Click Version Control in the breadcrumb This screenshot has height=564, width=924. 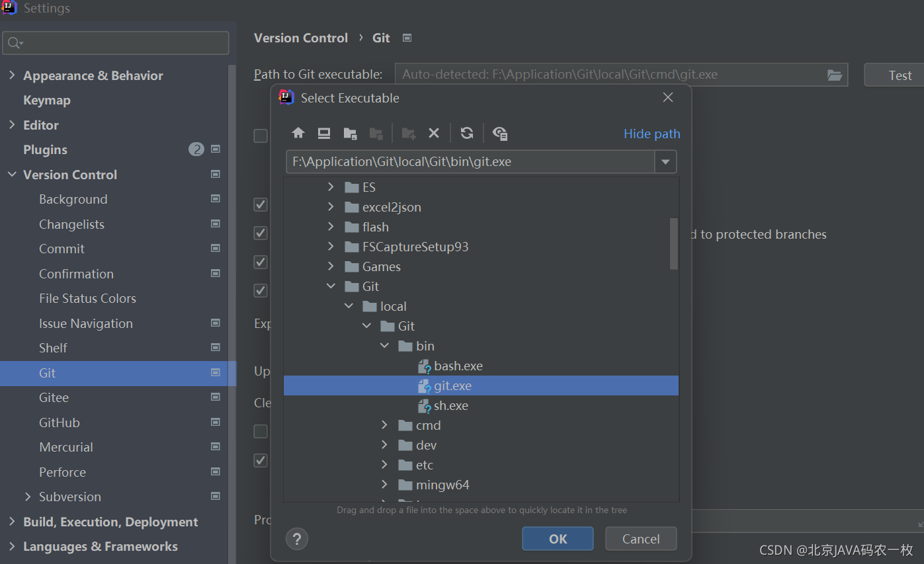click(x=301, y=38)
